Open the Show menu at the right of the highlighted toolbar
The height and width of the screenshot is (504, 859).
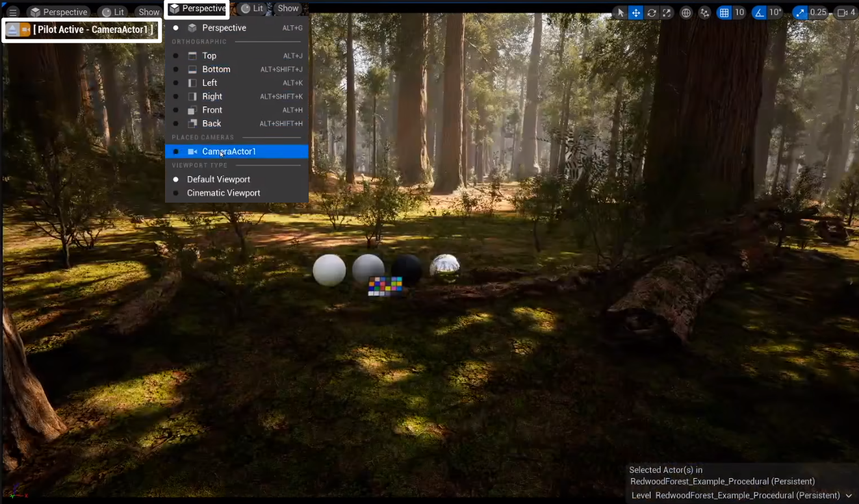(x=288, y=8)
